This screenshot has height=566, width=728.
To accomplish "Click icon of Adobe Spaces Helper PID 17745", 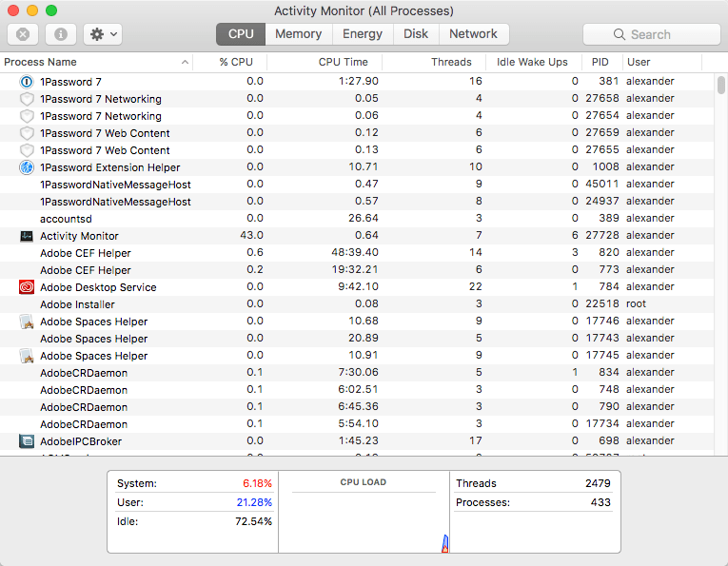I will [27, 356].
